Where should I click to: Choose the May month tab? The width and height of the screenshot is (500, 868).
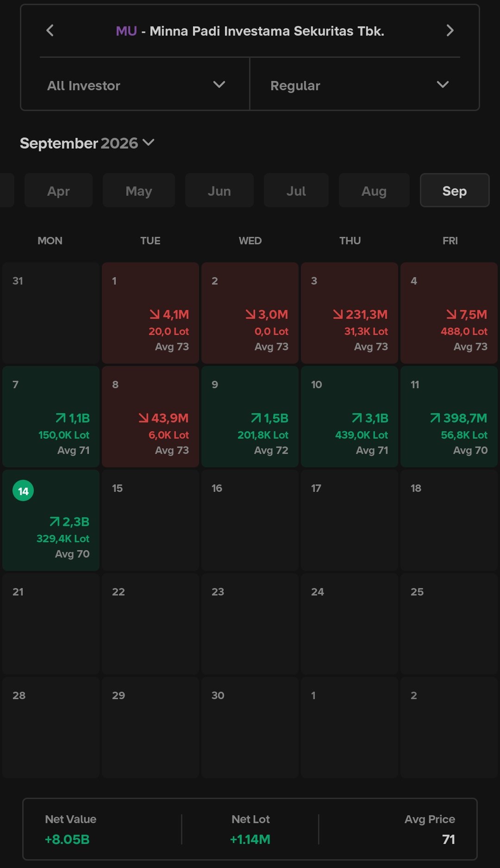pyautogui.click(x=139, y=191)
